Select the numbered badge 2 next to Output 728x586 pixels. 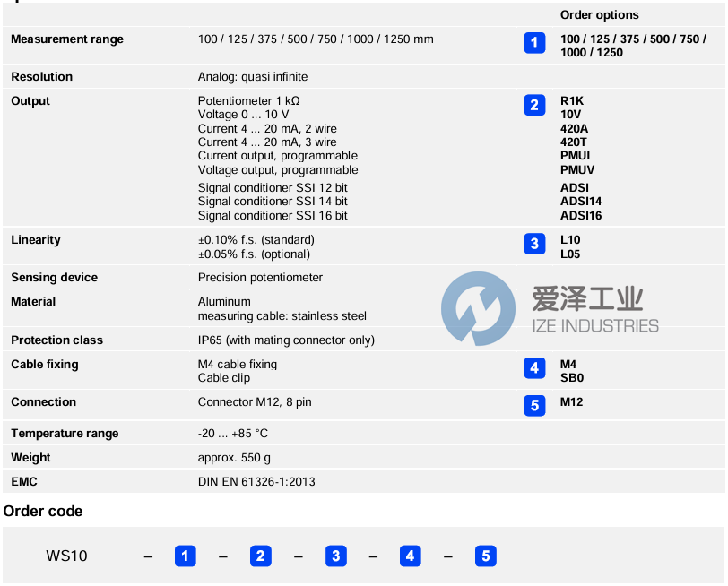tap(534, 105)
